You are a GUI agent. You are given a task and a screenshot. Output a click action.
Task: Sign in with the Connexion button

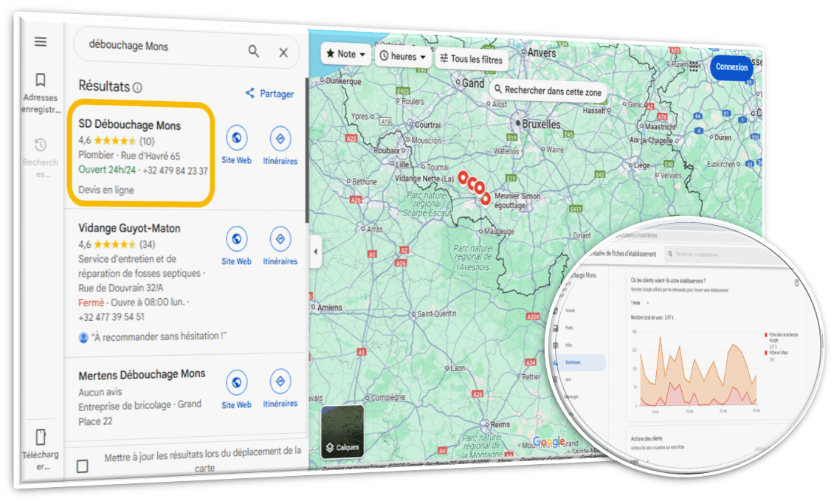pos(731,67)
